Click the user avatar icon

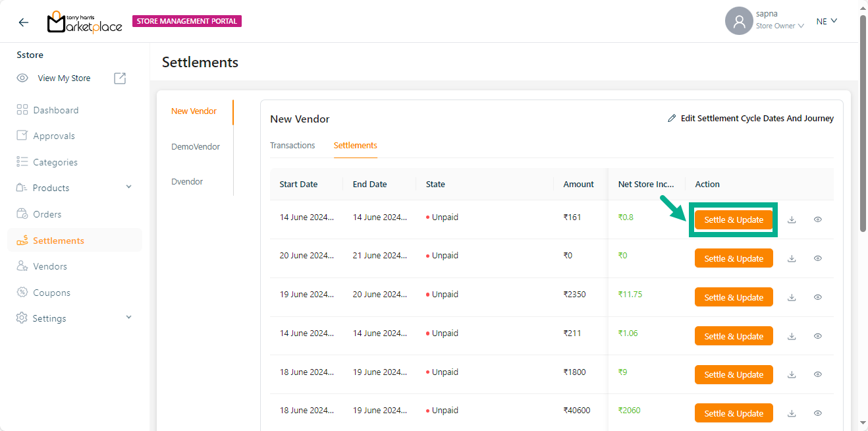click(x=739, y=21)
